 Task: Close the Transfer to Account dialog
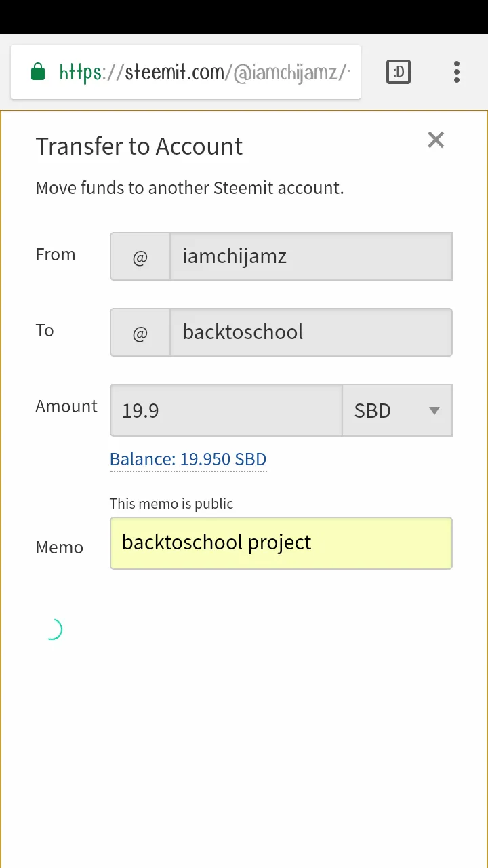(436, 140)
